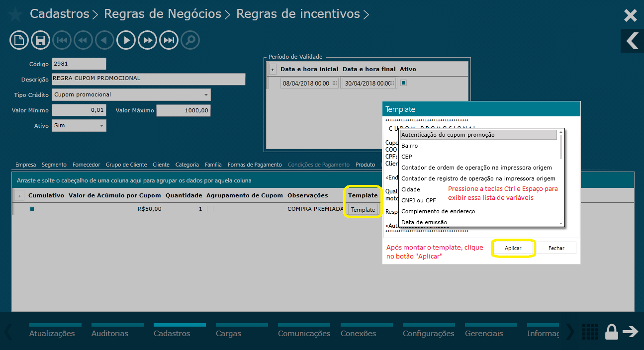Advance to the next record
Image resolution: width=644 pixels, height=350 pixels.
click(x=126, y=40)
